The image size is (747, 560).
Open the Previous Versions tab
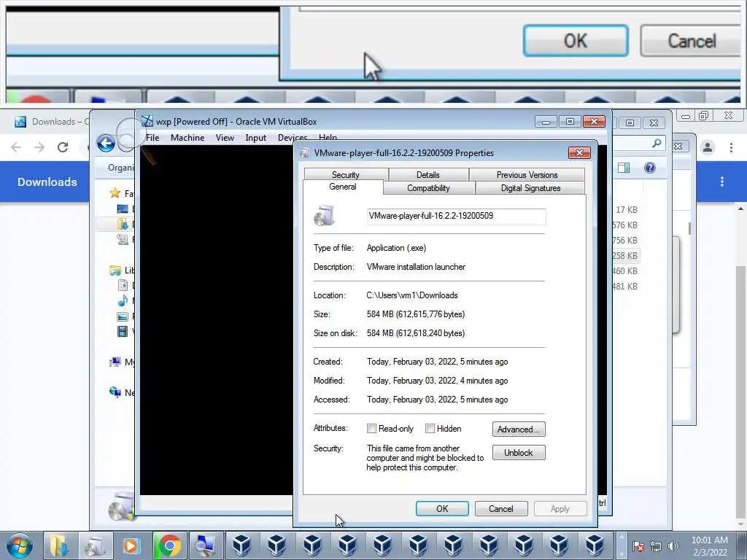[x=527, y=175]
